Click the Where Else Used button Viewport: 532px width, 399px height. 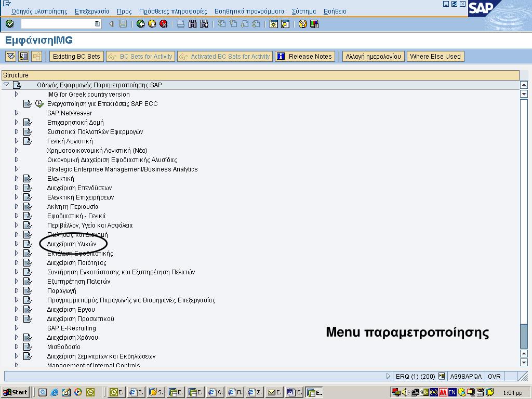(x=435, y=56)
